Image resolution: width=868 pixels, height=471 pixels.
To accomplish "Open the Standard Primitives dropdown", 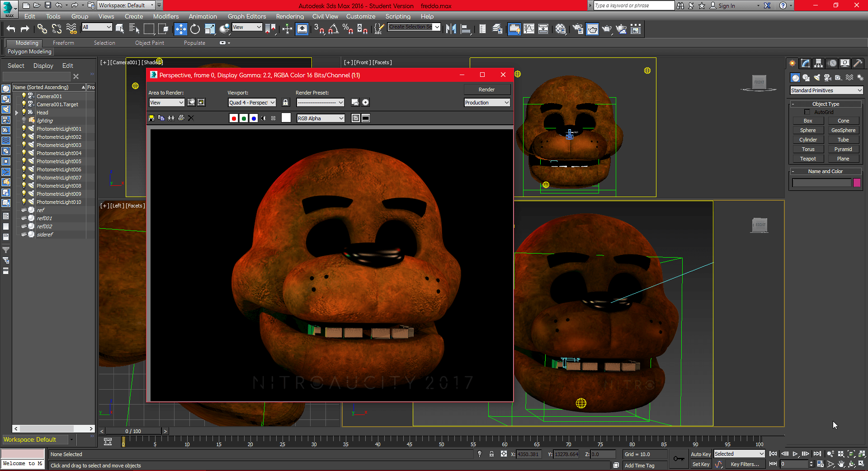I will pyautogui.click(x=826, y=90).
